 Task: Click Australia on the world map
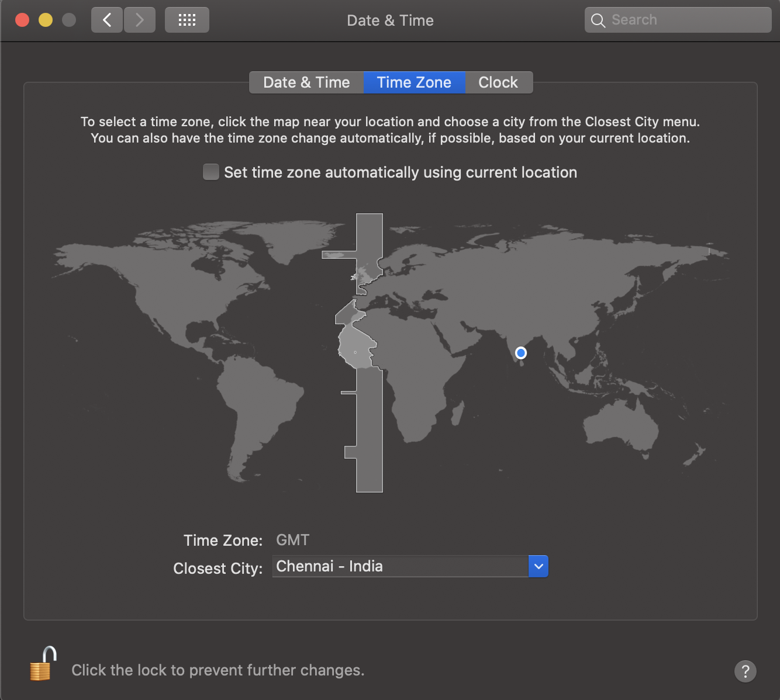pyautogui.click(x=622, y=422)
